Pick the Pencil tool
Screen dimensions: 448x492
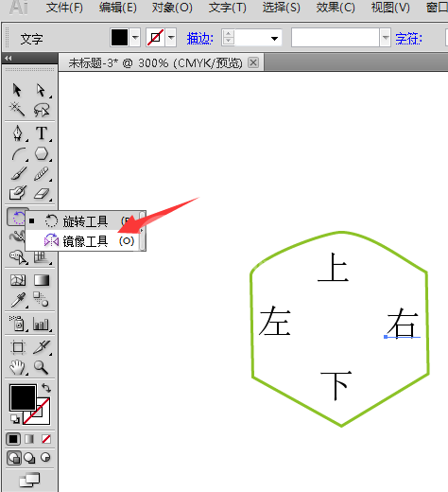42,173
